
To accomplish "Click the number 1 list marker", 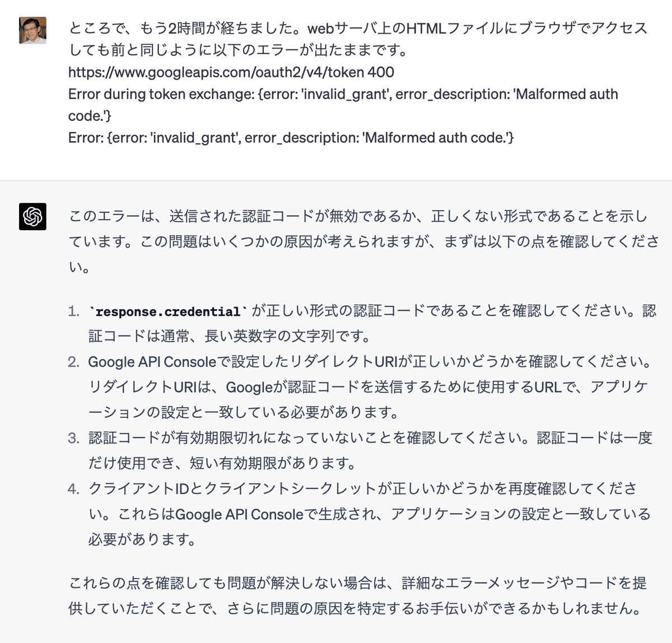I will pyautogui.click(x=74, y=311).
